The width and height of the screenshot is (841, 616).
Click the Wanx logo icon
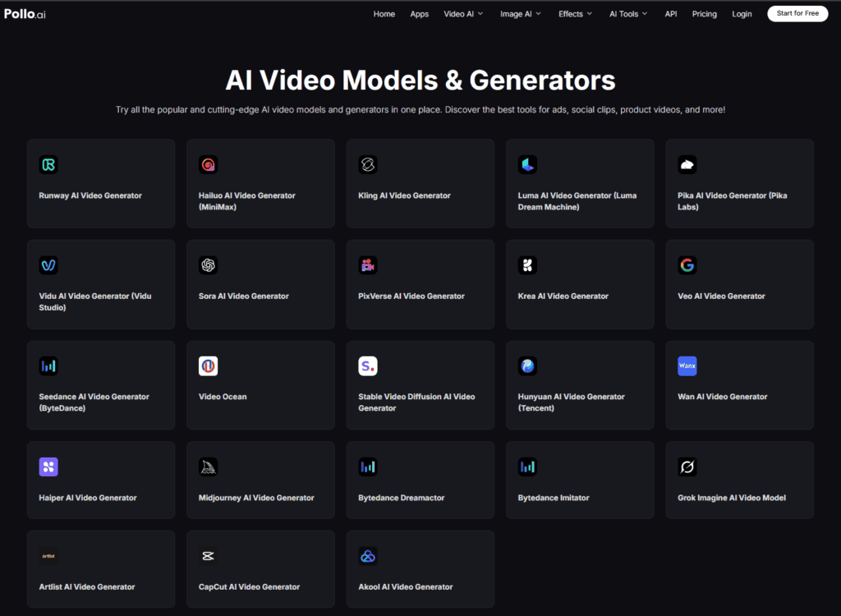pyautogui.click(x=687, y=366)
